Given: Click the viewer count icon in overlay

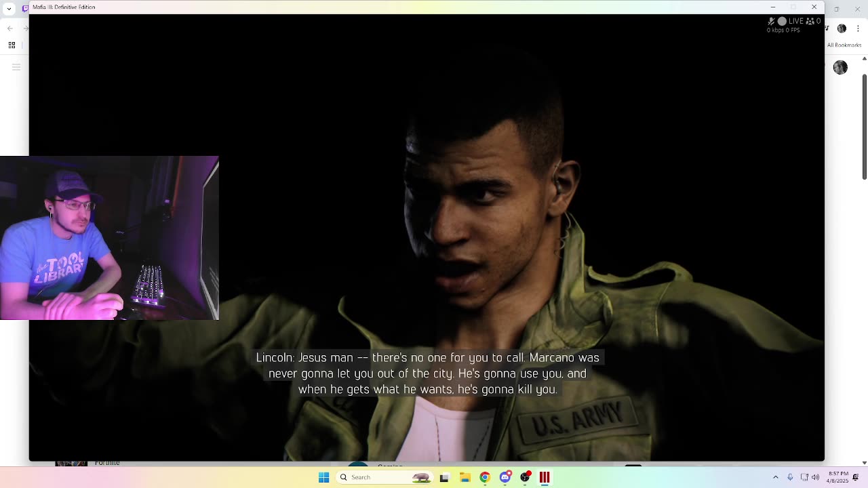Looking at the screenshot, I should coord(810,21).
